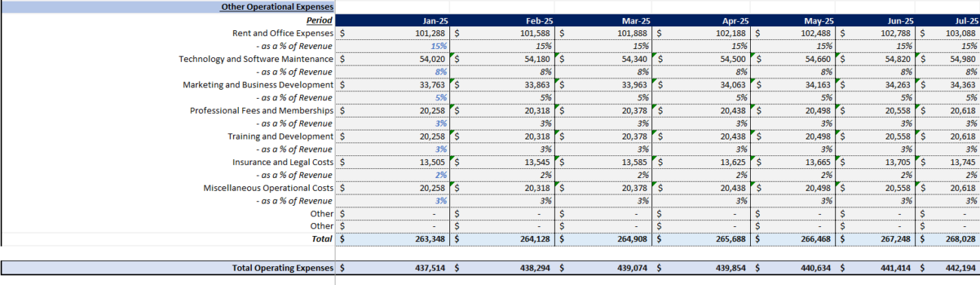Select the Other Operational Expenses header cell
980x285 pixels.
168,7
